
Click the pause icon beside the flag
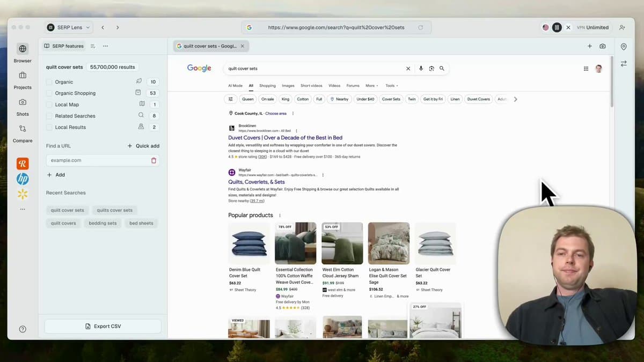coord(557,27)
